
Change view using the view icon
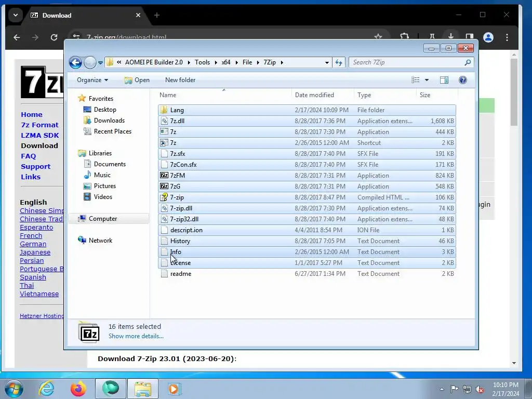415,80
